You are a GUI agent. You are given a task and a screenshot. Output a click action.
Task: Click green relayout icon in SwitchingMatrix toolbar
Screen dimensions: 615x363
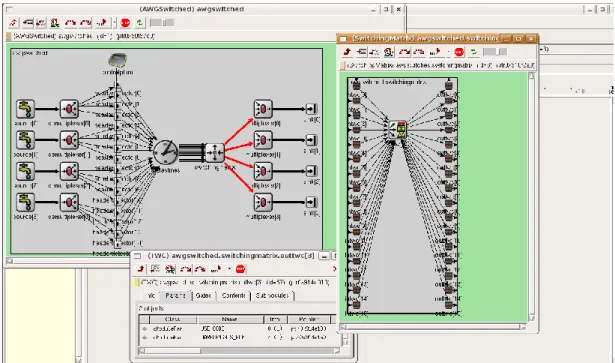474,52
